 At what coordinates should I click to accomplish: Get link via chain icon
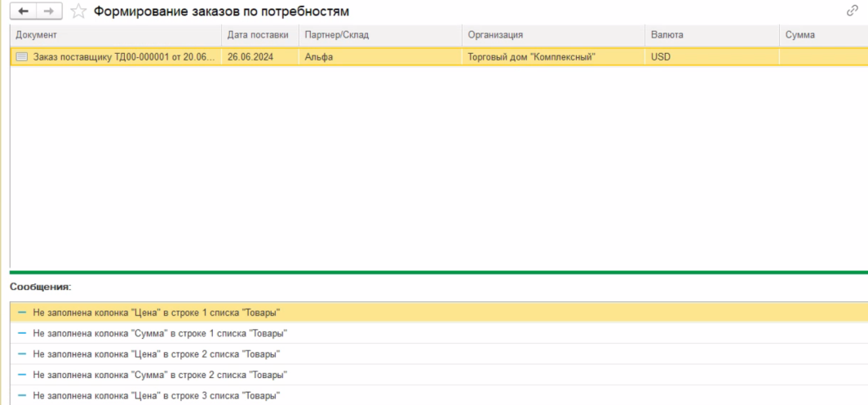853,11
